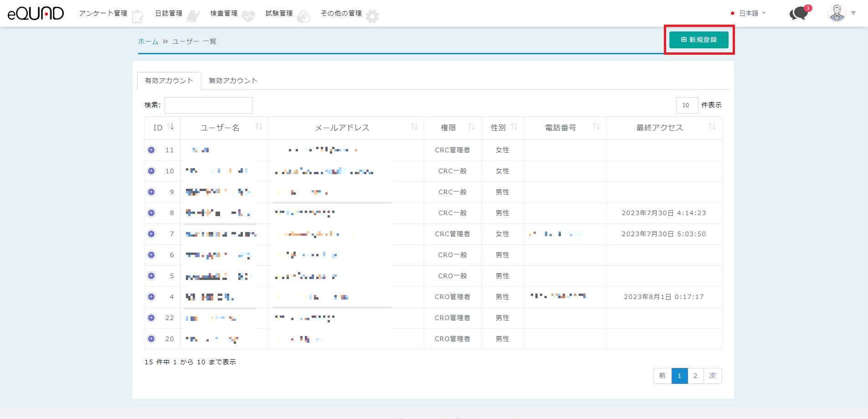Screen dimensions: 868x419
Task: Sort by 権限 column arrows
Action: [472, 127]
